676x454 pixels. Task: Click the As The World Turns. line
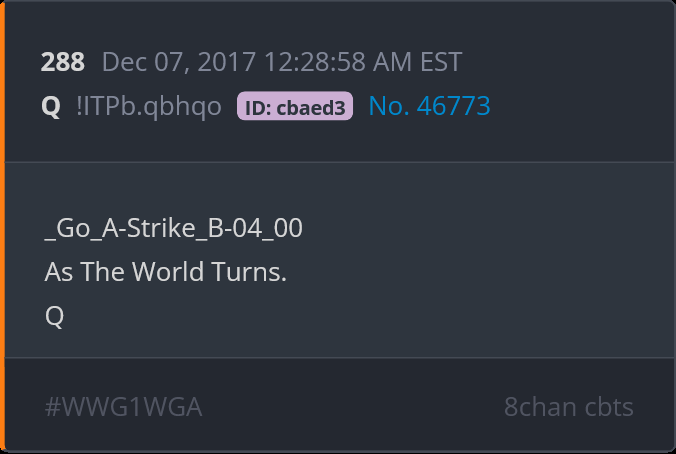click(x=166, y=272)
